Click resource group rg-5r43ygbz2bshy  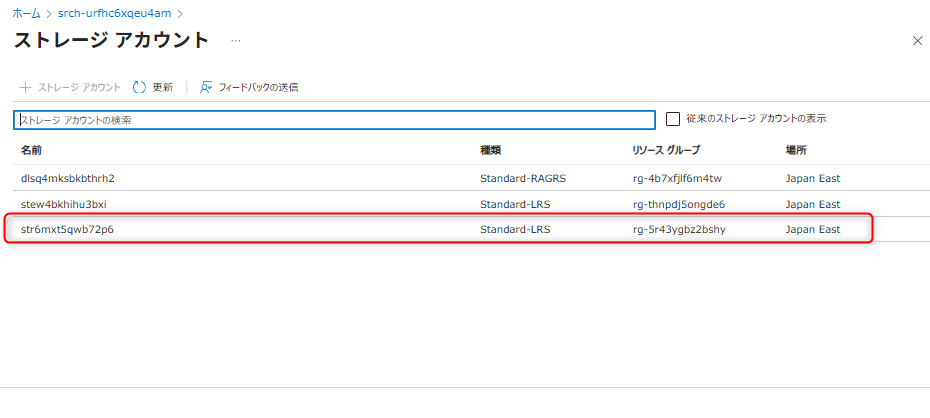679,229
